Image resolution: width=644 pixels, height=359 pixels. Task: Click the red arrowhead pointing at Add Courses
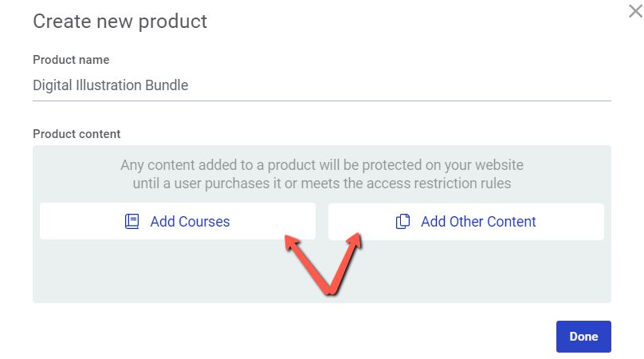[x=292, y=243]
